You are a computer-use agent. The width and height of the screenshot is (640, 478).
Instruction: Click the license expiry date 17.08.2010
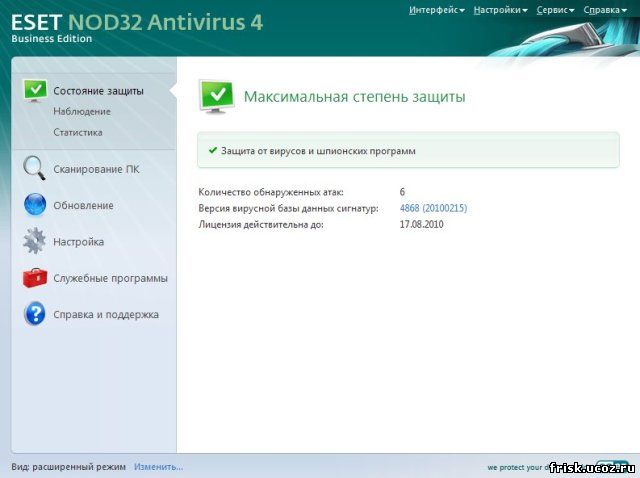[x=421, y=224]
